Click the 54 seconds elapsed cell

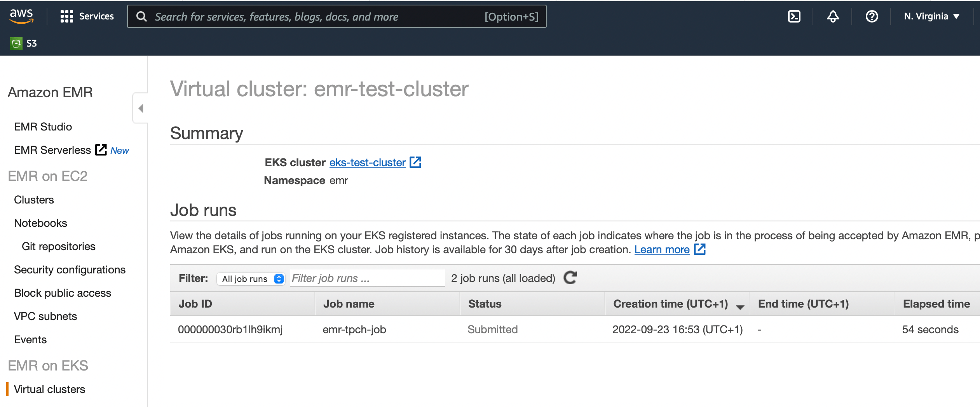point(930,329)
